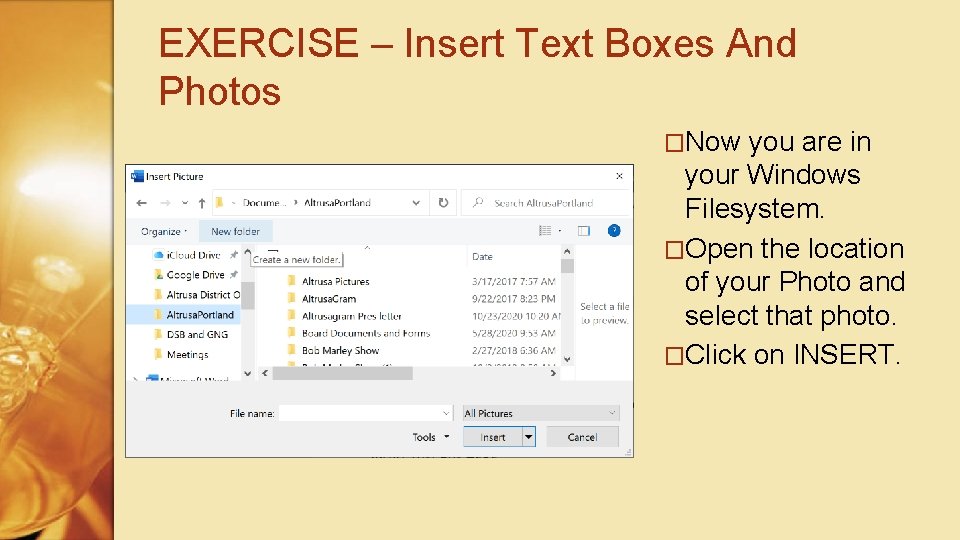Unpin iCloud Drive using pin icon
Image resolution: width=960 pixels, height=540 pixels.
(x=233, y=255)
